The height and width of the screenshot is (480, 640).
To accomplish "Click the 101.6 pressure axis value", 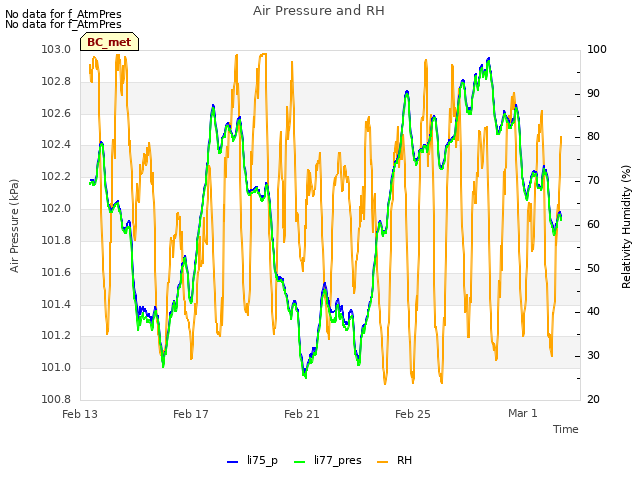I will click(x=56, y=272).
